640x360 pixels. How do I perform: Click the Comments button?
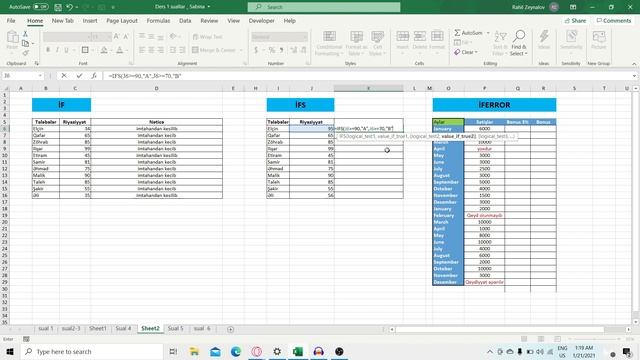point(613,20)
